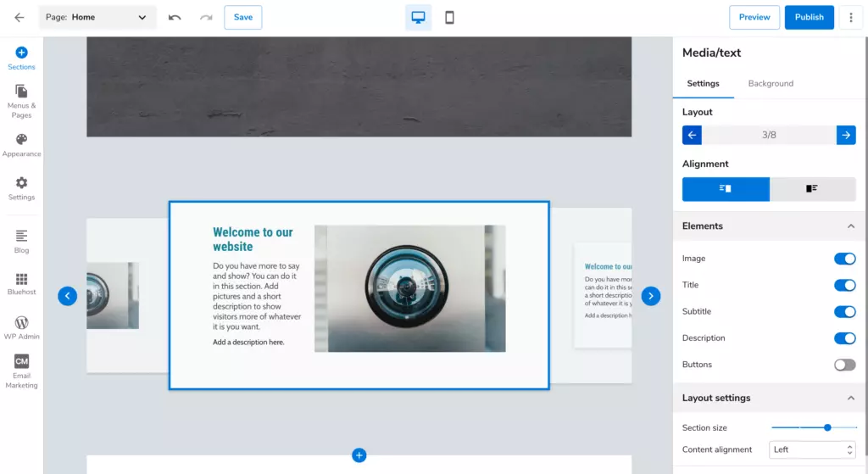Screen dimensions: 868x474
Task: Click the Welcome to our website title
Action: click(x=253, y=239)
